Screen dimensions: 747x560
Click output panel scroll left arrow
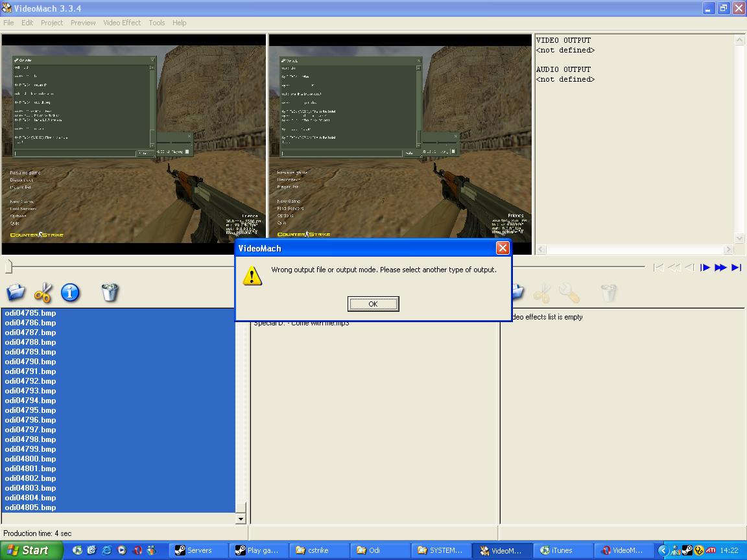[541, 249]
